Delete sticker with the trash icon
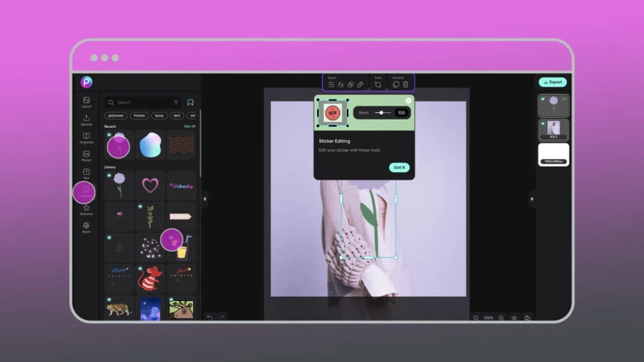The width and height of the screenshot is (644, 362). click(x=405, y=85)
